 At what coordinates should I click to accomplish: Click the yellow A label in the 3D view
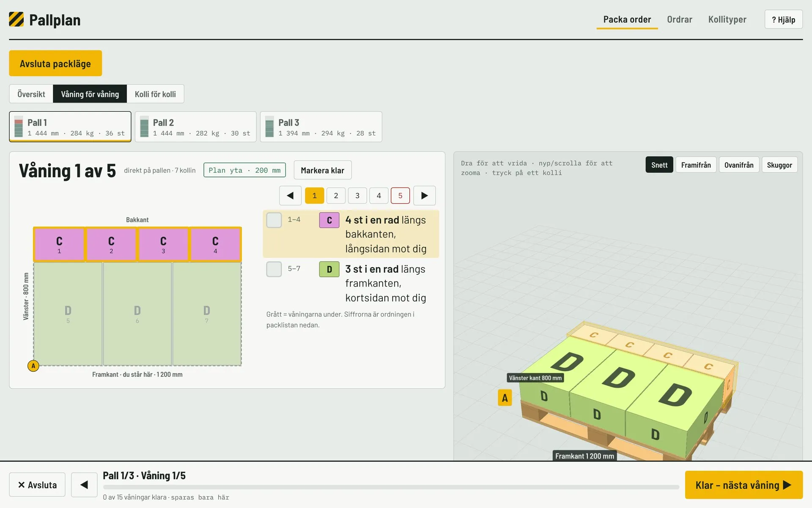[x=505, y=398]
